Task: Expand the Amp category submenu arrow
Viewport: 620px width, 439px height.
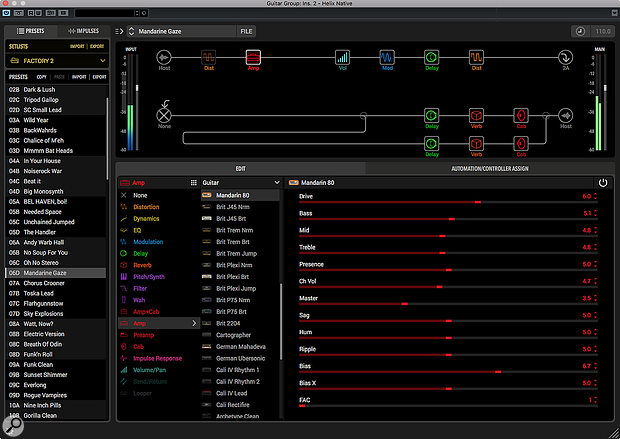Action: pos(194,324)
